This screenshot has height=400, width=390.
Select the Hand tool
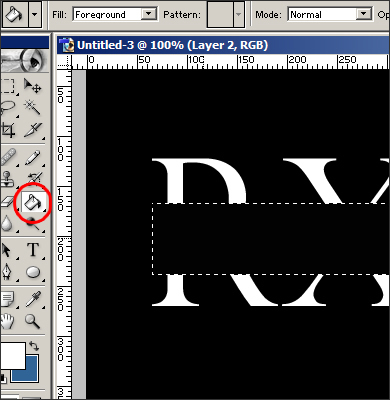pyautogui.click(x=7, y=321)
